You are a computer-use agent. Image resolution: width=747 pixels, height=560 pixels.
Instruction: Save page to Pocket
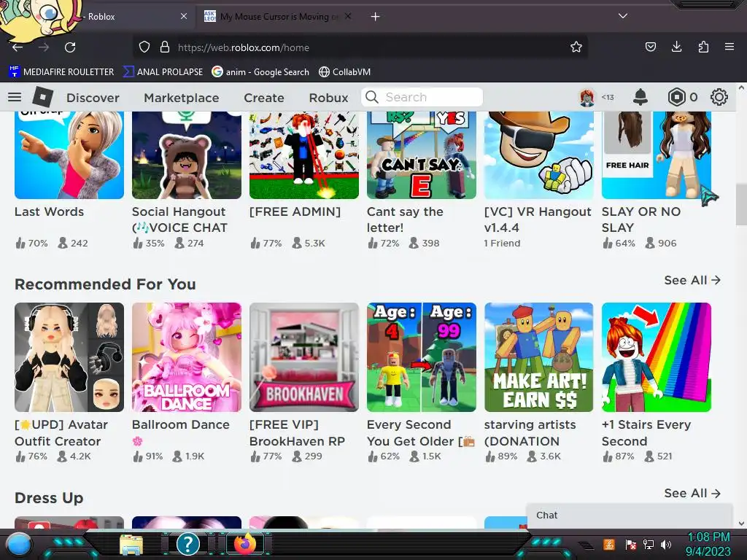650,47
